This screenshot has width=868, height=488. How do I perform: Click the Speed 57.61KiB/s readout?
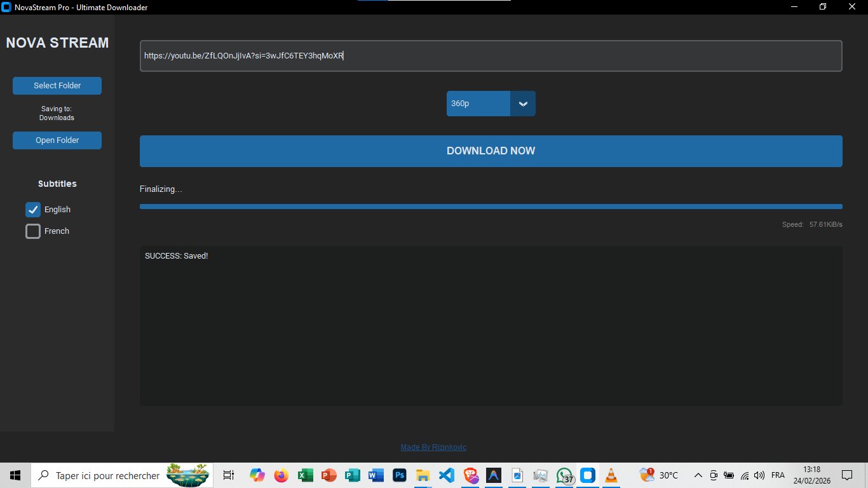click(x=812, y=224)
